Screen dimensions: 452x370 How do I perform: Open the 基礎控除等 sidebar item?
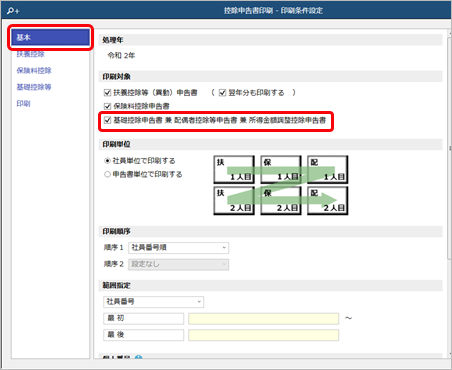34,87
